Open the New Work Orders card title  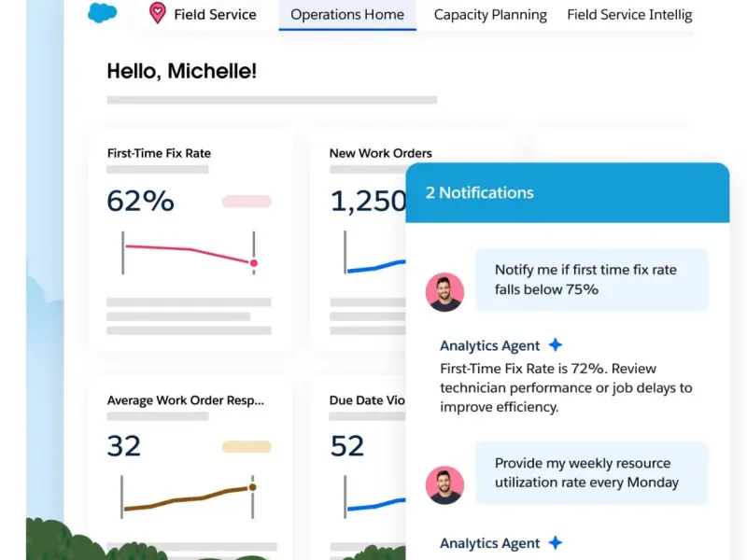pos(380,153)
